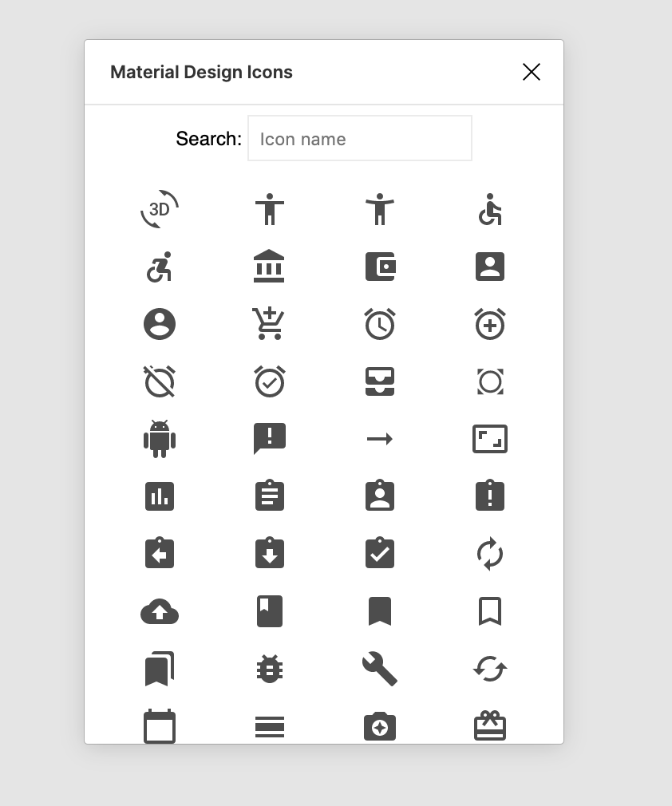672x806 pixels.
Task: Choose the stacked bookmarks icon
Action: [x=160, y=670]
